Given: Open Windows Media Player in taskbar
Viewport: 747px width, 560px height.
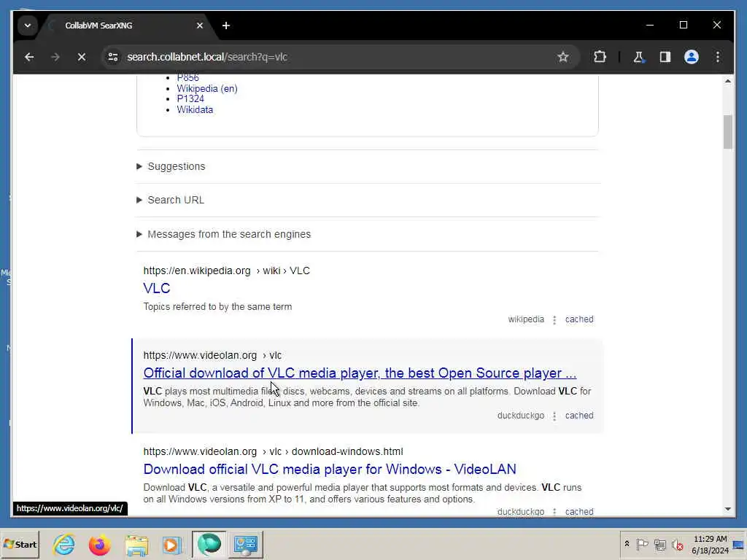Looking at the screenshot, I should [172, 545].
